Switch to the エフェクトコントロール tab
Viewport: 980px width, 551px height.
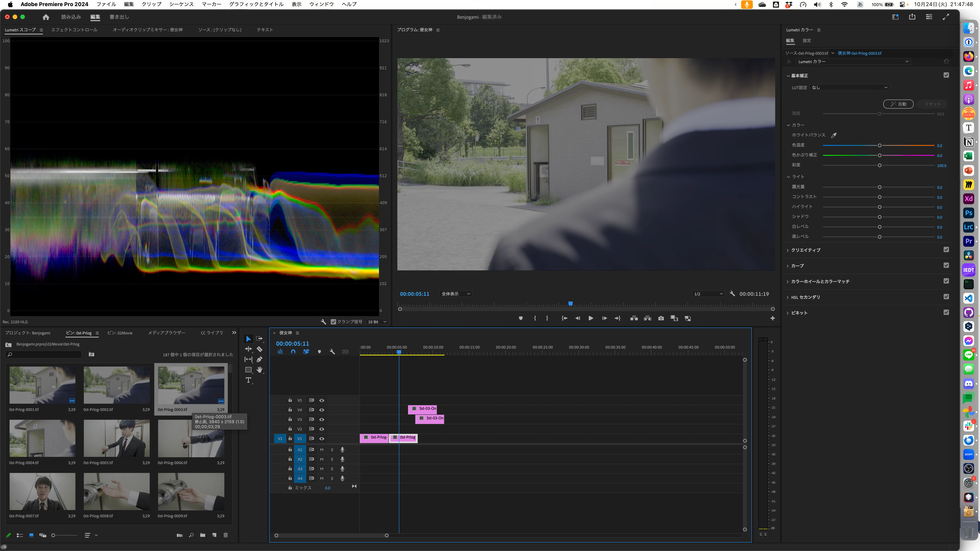tap(74, 30)
